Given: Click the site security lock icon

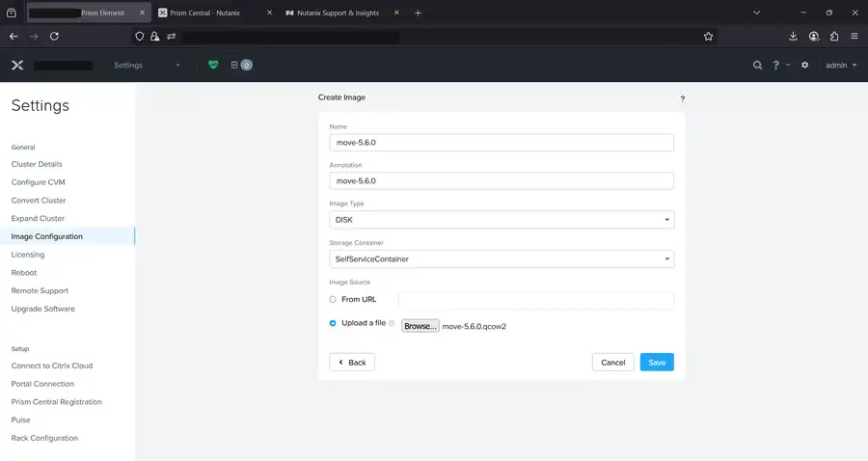Looking at the screenshot, I should click(155, 37).
